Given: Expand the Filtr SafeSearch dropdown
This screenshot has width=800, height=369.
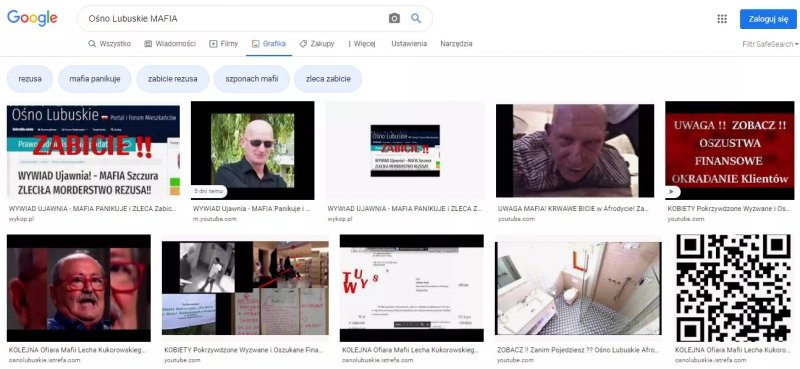Looking at the screenshot, I should 770,44.
